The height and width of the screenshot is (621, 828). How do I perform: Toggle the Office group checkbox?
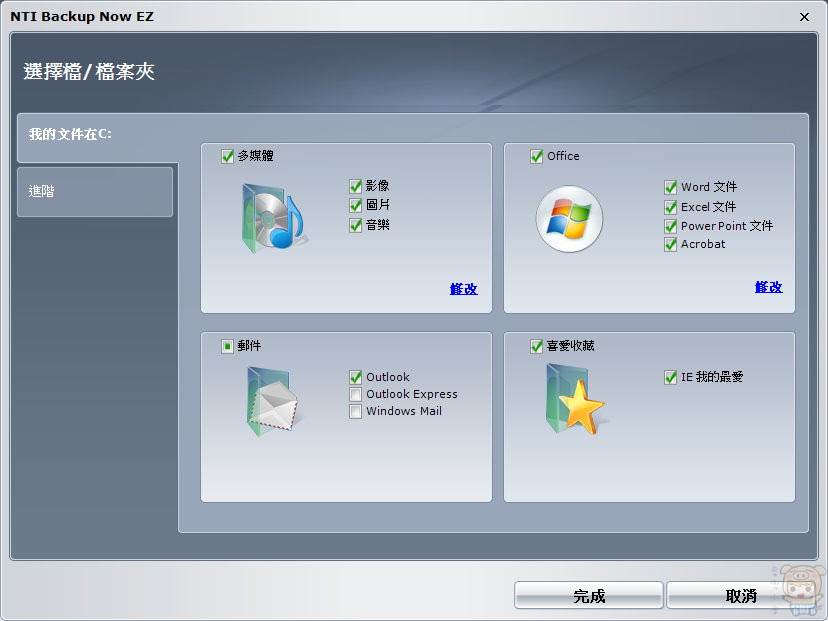coord(536,156)
